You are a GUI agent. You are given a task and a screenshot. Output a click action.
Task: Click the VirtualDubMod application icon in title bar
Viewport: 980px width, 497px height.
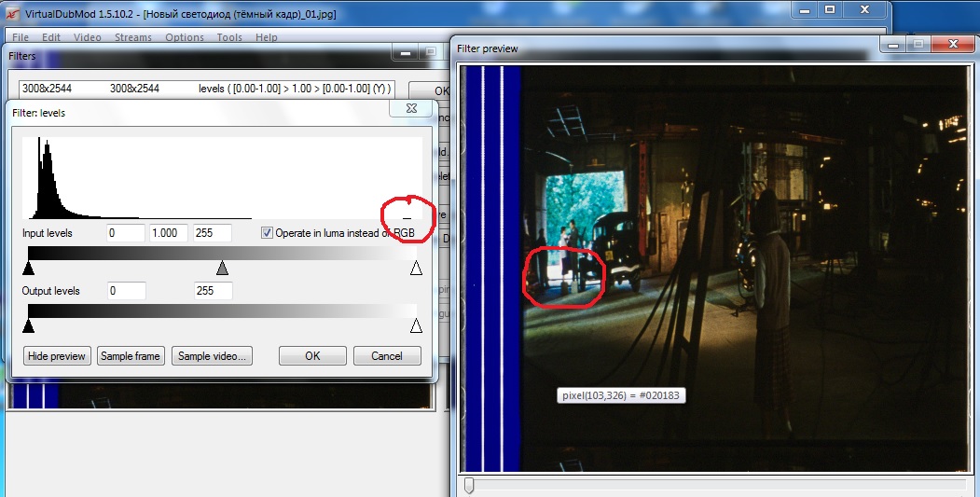[x=12, y=13]
